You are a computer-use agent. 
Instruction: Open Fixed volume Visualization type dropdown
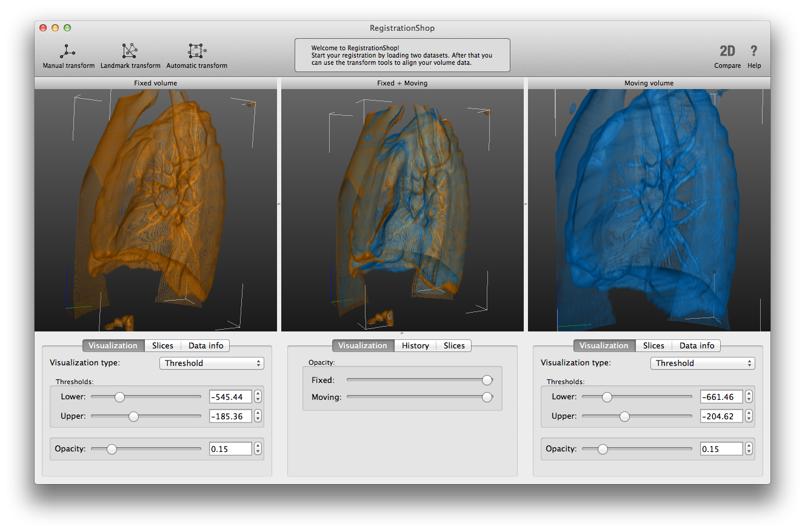click(212, 364)
